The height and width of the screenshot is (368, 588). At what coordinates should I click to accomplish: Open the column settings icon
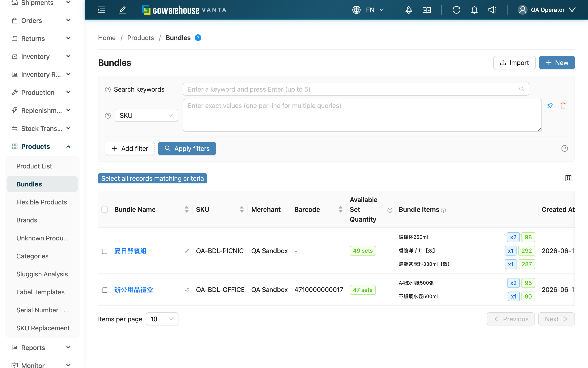tap(568, 178)
